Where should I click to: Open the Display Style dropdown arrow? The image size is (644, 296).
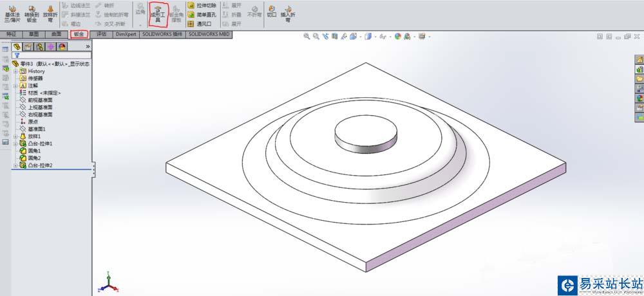coord(375,37)
